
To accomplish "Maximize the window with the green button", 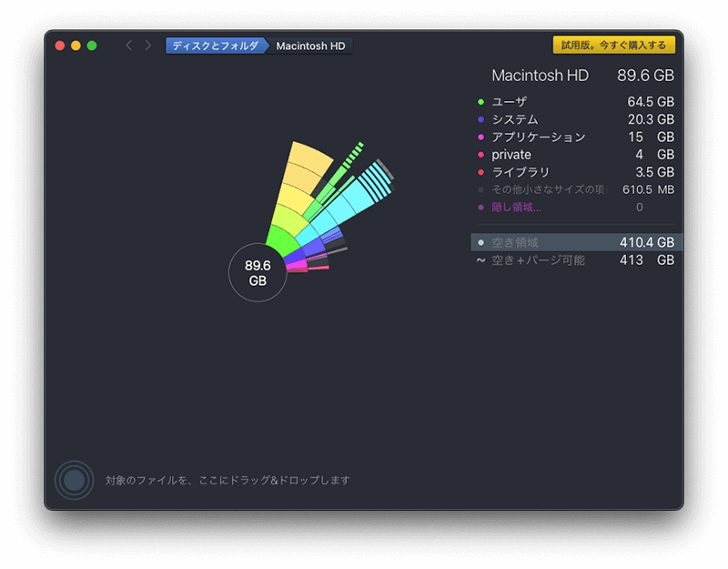I will 92,46.
